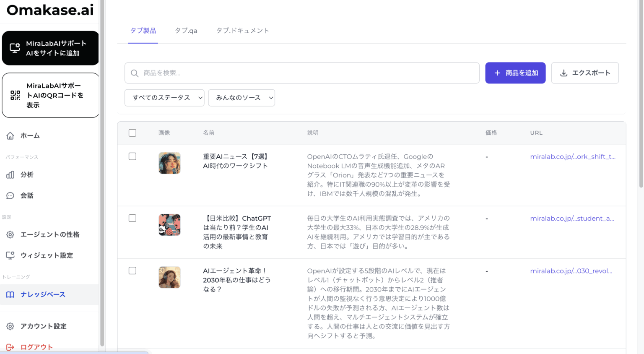Click the 商品を検索 search field

pos(302,73)
